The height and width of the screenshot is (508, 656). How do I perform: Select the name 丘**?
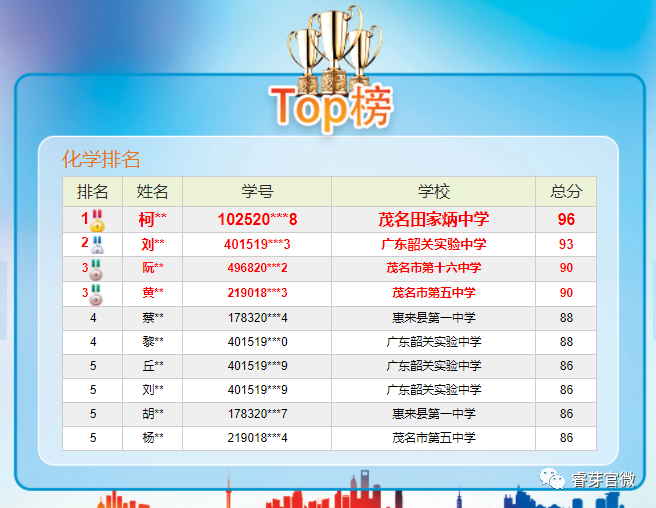point(153,366)
